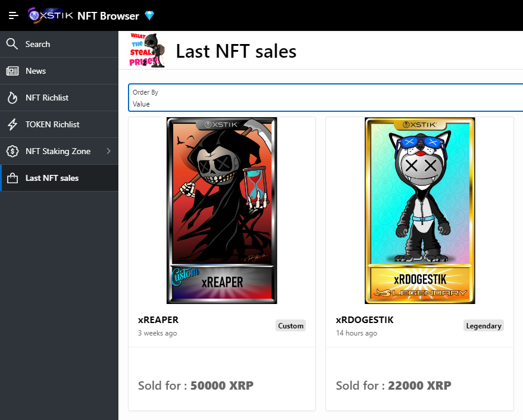The height and width of the screenshot is (420, 523).
Task: Select NFT Staking Zone menu item
Action: 59,151
